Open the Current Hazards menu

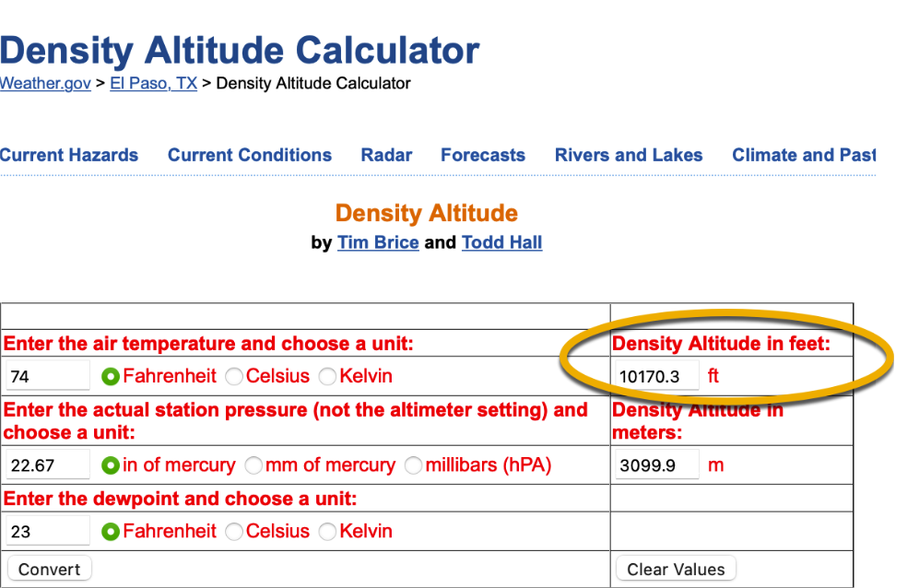[x=69, y=155]
